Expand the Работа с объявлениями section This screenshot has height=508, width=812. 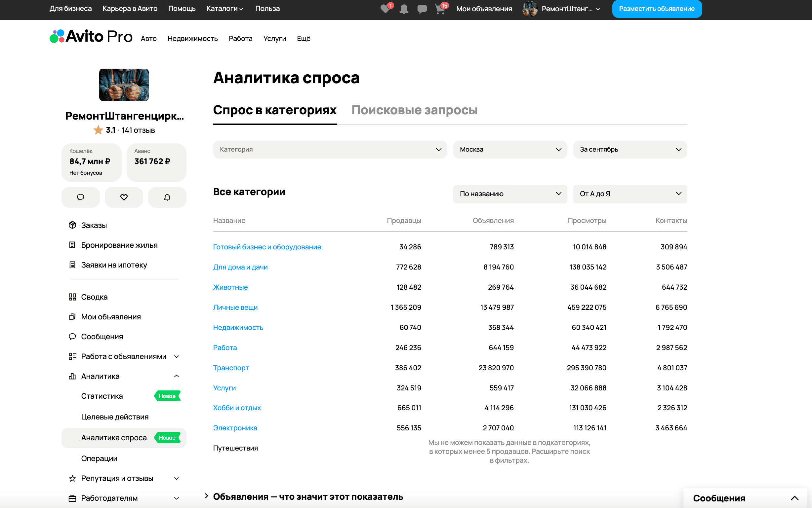click(x=176, y=356)
